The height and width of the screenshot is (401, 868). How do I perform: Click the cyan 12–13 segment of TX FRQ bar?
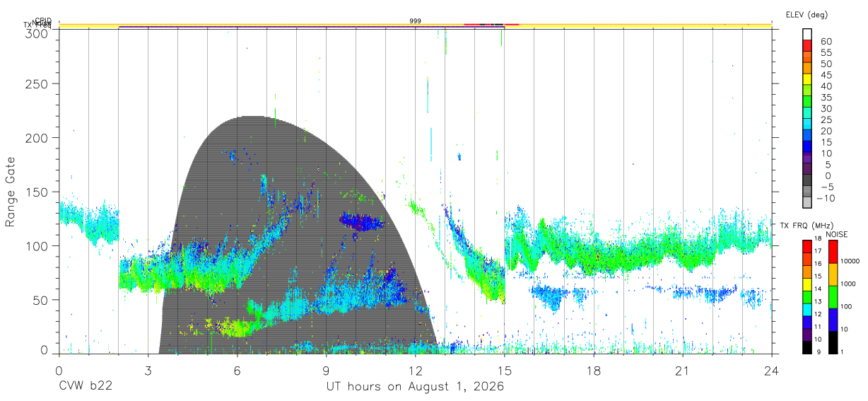pyautogui.click(x=807, y=309)
